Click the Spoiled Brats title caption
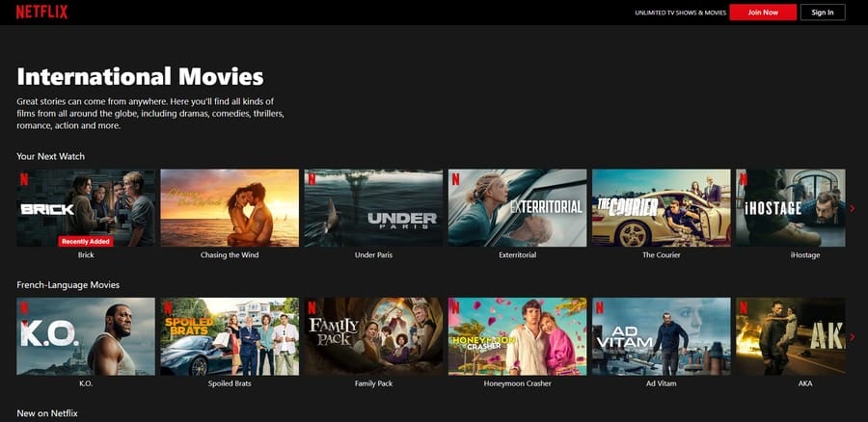This screenshot has height=422, width=868. (x=230, y=383)
